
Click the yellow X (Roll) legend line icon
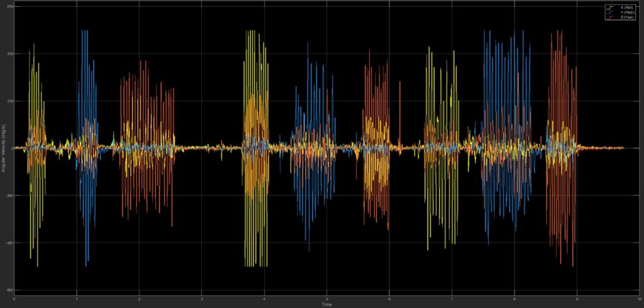point(609,7)
